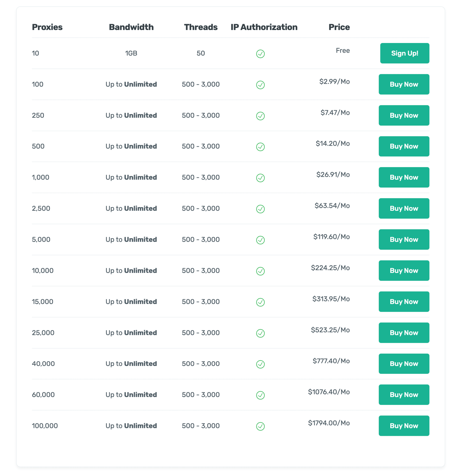The image size is (449, 476).
Task: Buy the 2,500 proxies plan
Action: tap(404, 209)
